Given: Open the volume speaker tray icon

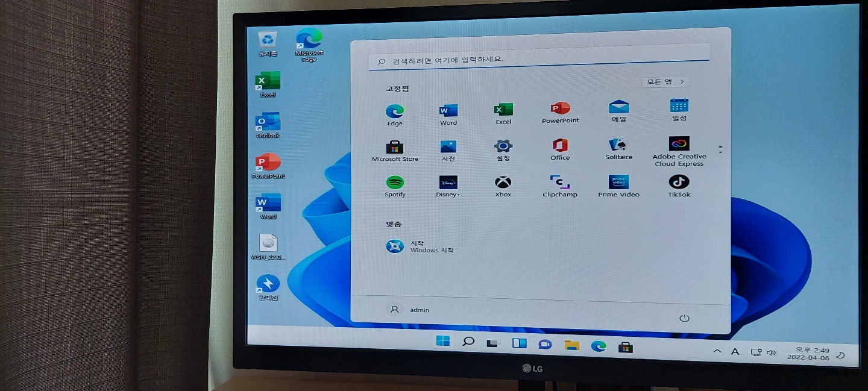Looking at the screenshot, I should [772, 352].
